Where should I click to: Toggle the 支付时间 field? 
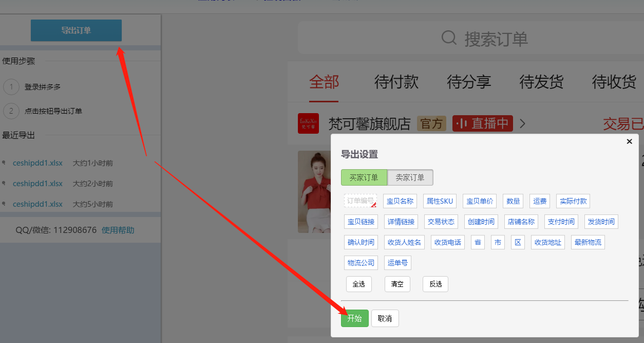(x=561, y=222)
